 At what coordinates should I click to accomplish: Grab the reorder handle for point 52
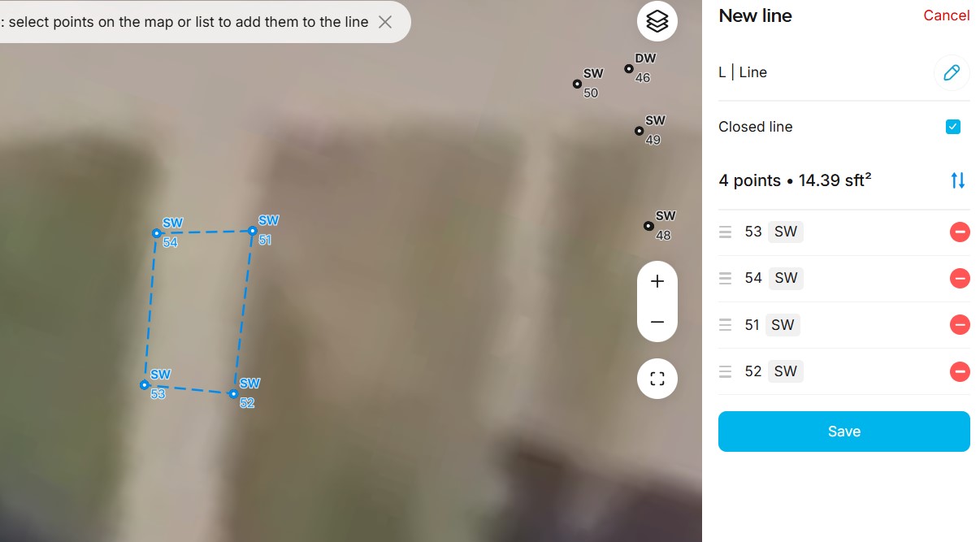(x=726, y=371)
